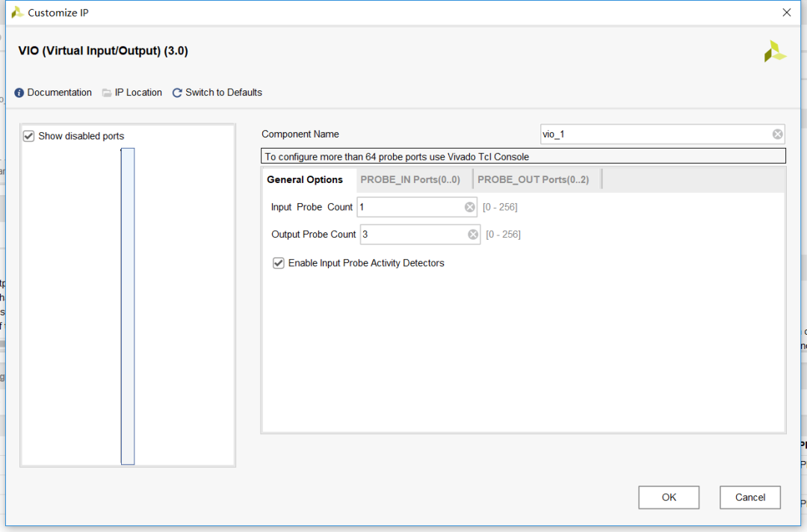Click the '[0 - 256]' range next to Output Probe Count
The width and height of the screenshot is (807, 532).
click(x=503, y=235)
